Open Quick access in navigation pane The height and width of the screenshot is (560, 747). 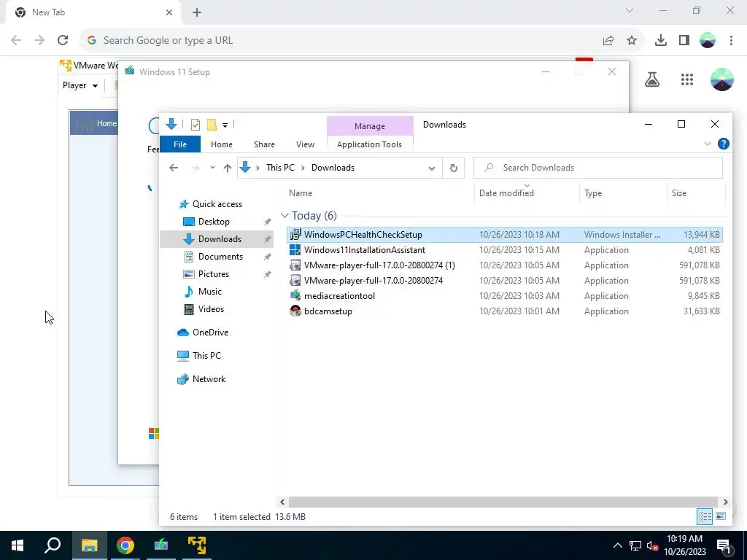point(210,204)
